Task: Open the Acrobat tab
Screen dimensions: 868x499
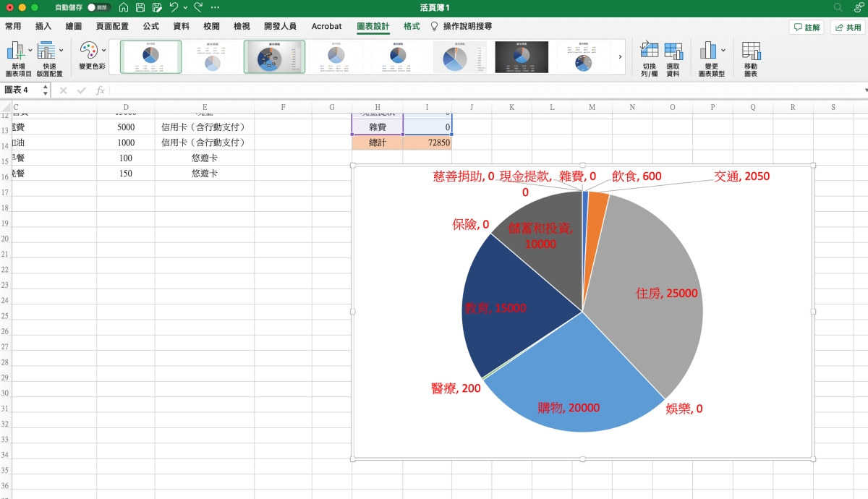Action: [x=326, y=26]
